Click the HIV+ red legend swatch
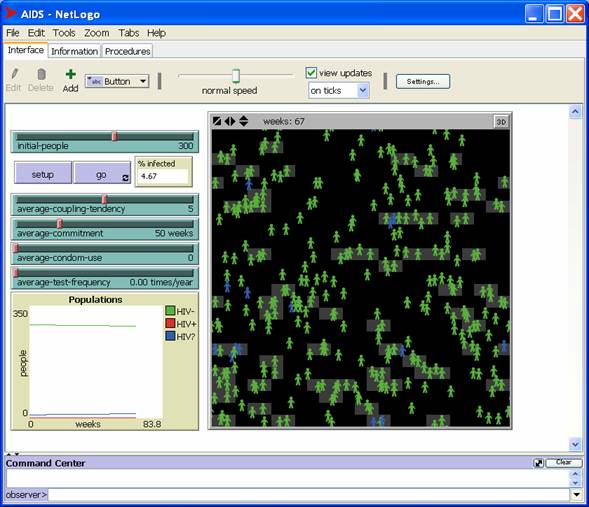The width and height of the screenshot is (589, 507). (x=170, y=323)
